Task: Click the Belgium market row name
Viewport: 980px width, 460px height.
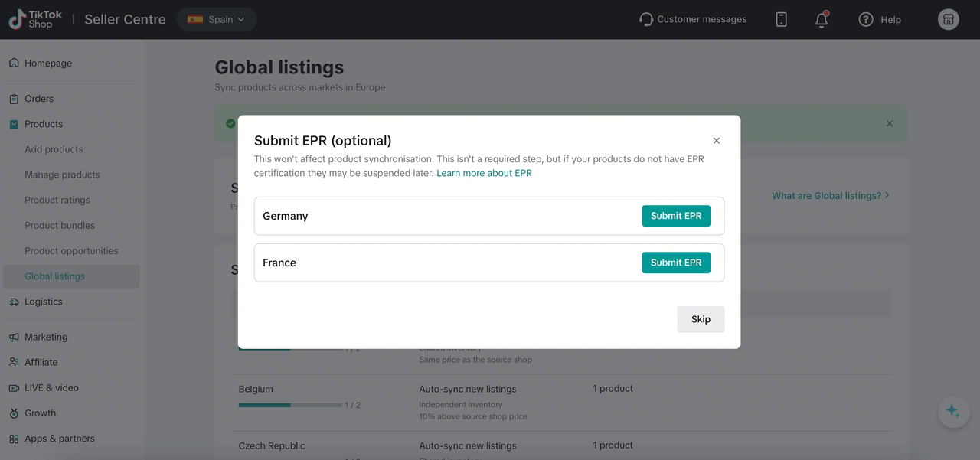Action: [x=256, y=389]
